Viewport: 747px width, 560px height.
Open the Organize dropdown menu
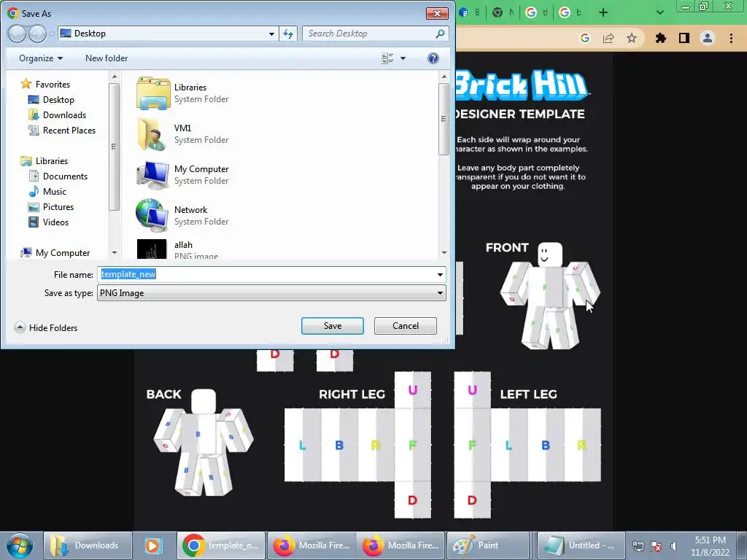coord(41,58)
